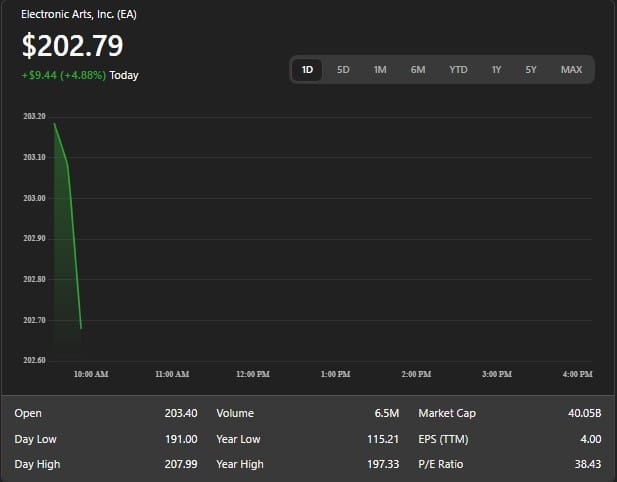Click the P/E Ratio 38.43 figure
Image resolution: width=617 pixels, height=482 pixels.
click(x=586, y=464)
